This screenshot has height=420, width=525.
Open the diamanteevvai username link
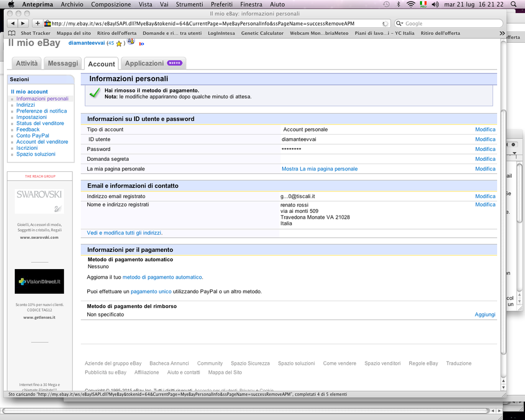click(x=86, y=43)
